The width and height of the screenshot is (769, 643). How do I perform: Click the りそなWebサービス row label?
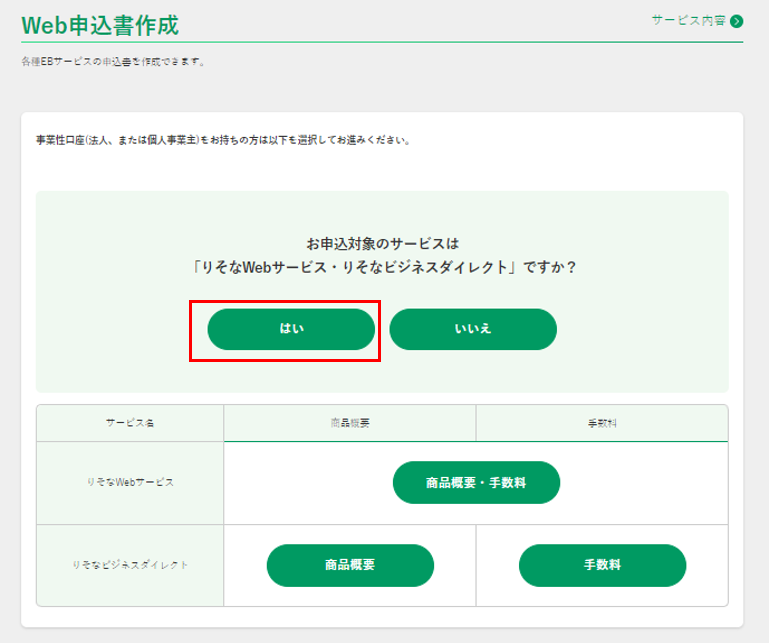pos(130,483)
